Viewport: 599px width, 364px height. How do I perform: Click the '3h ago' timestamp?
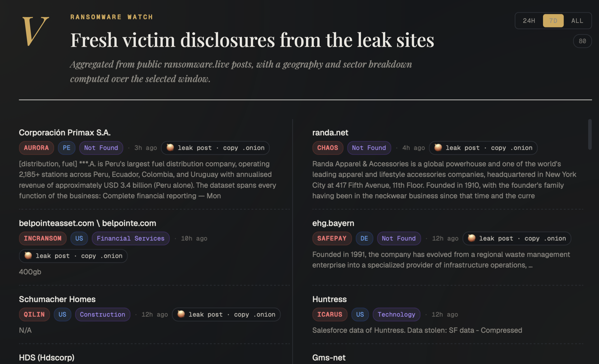146,148
